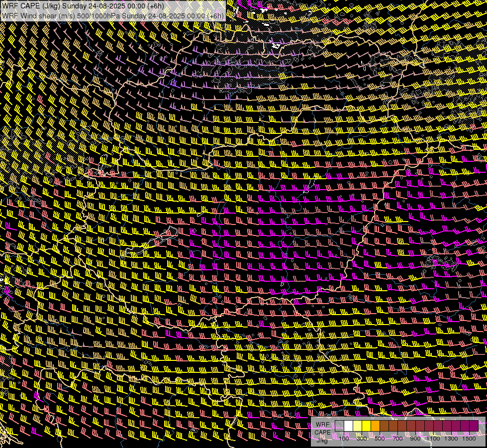Click the 'WRF Wind shear (m/s)' title line
Viewport: 487px width, 448px height.
click(113, 16)
